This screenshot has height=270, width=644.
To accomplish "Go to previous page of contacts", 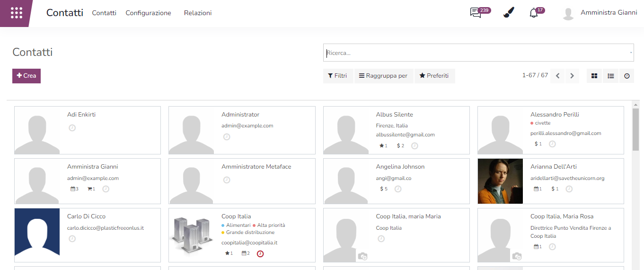I will 557,76.
